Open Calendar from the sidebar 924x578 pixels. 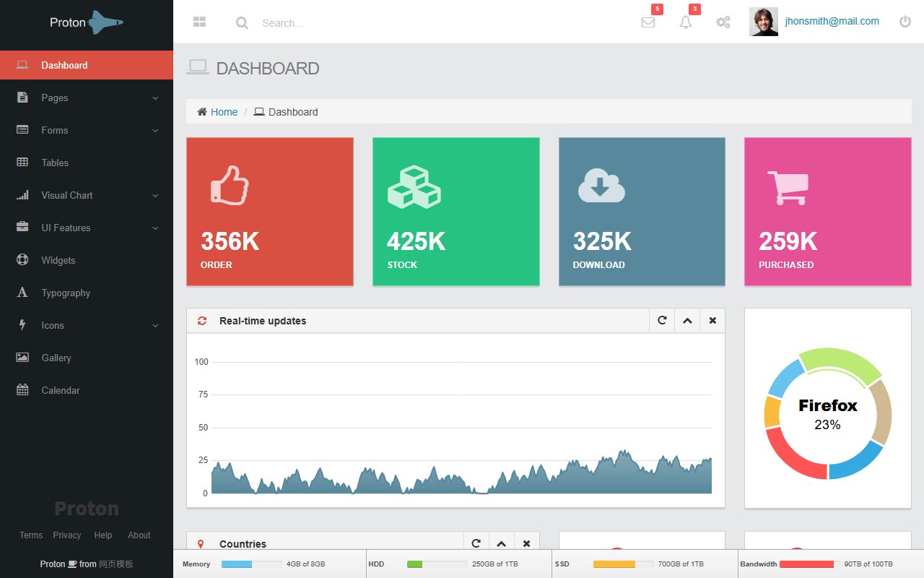click(87, 390)
